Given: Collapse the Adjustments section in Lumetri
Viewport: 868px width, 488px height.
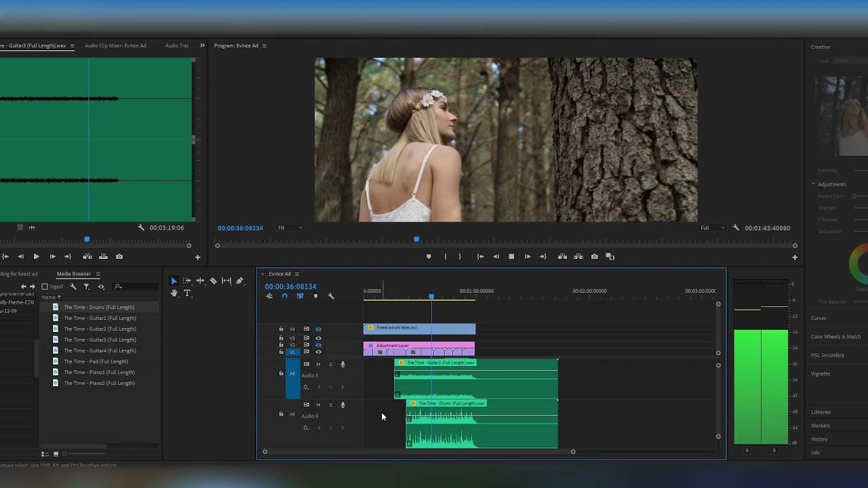Looking at the screenshot, I should tap(814, 184).
